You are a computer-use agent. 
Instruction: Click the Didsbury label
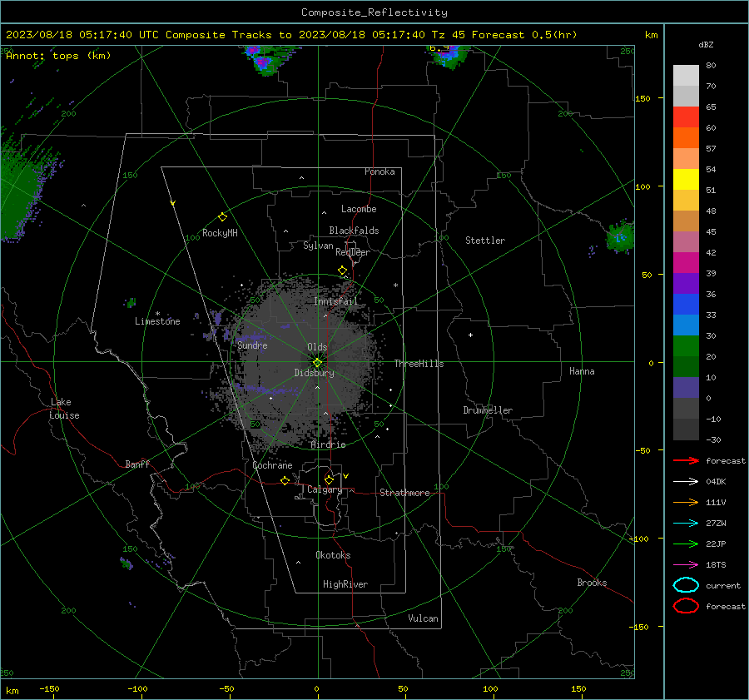tap(315, 373)
